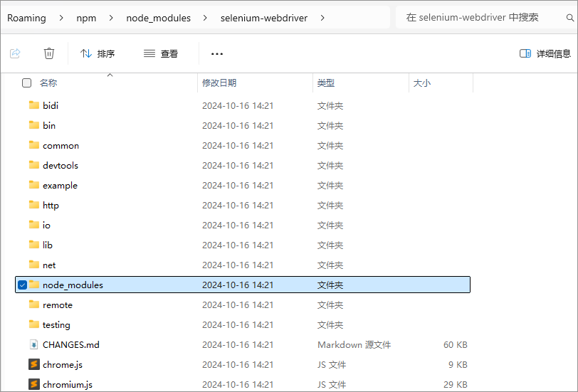Select the remote folder icon
Image resolution: width=578 pixels, height=392 pixels.
(x=34, y=304)
